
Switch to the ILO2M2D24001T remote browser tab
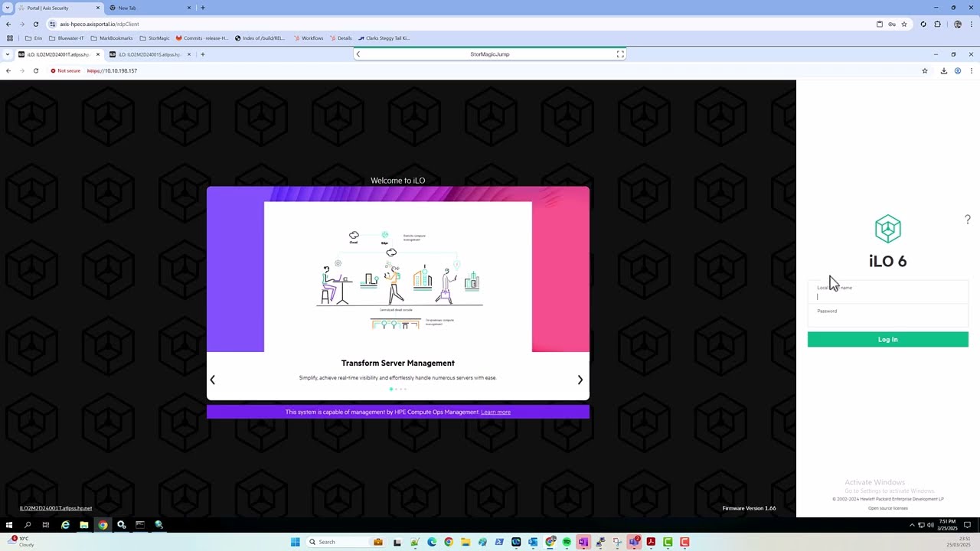pyautogui.click(x=59, y=54)
